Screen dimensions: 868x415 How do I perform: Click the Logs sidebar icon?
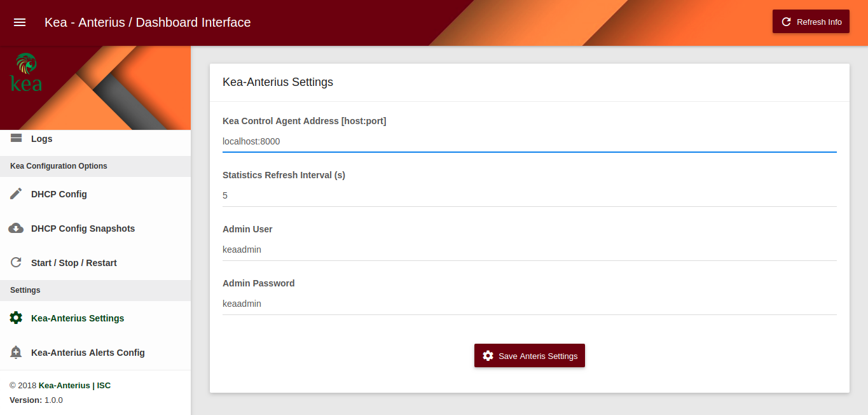(17, 139)
